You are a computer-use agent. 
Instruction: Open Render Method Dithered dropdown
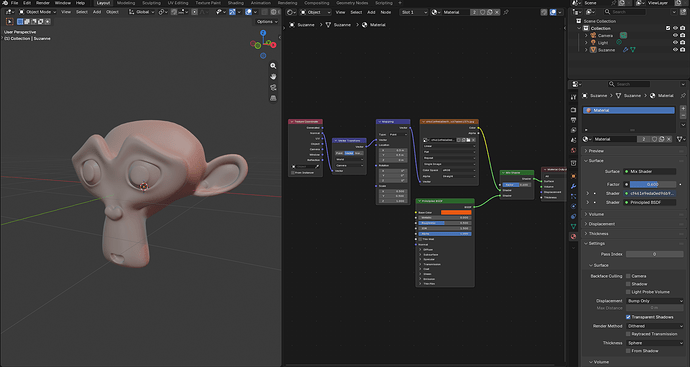coord(655,326)
